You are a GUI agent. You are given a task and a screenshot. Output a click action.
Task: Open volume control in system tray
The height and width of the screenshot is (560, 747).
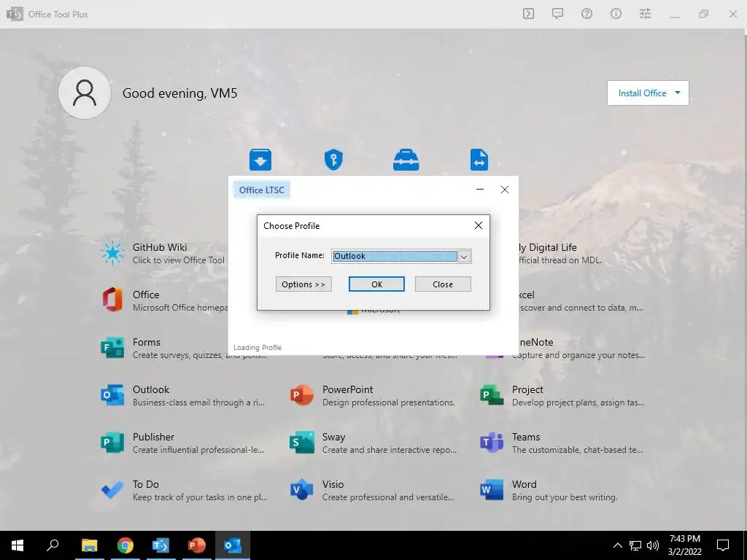pos(653,545)
